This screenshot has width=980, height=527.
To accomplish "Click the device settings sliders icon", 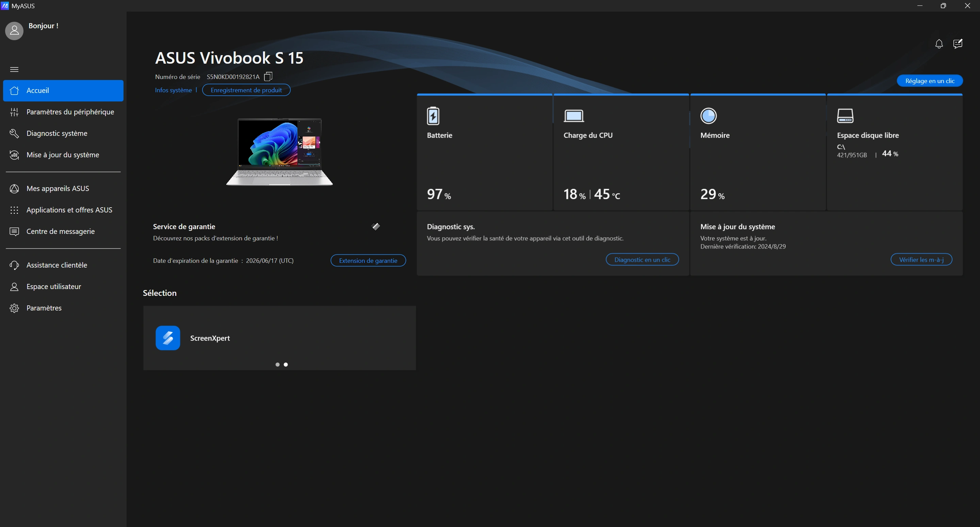I will pos(14,112).
